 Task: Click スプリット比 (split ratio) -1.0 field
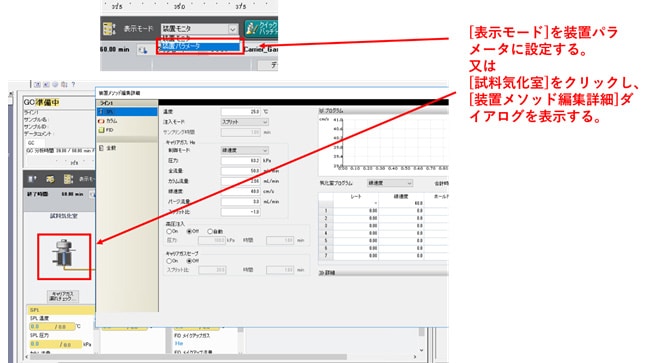[240, 212]
